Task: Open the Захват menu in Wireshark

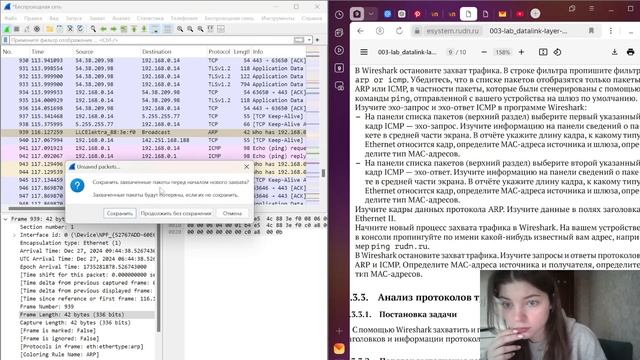Action: pos(97,18)
